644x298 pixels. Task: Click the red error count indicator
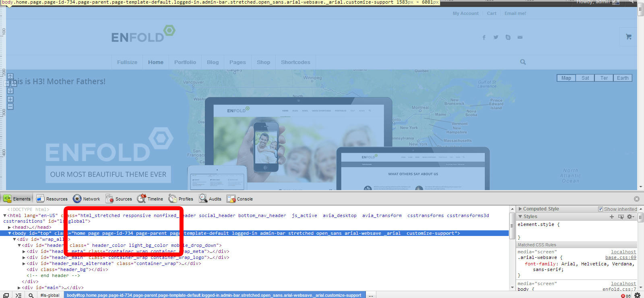pyautogui.click(x=626, y=296)
